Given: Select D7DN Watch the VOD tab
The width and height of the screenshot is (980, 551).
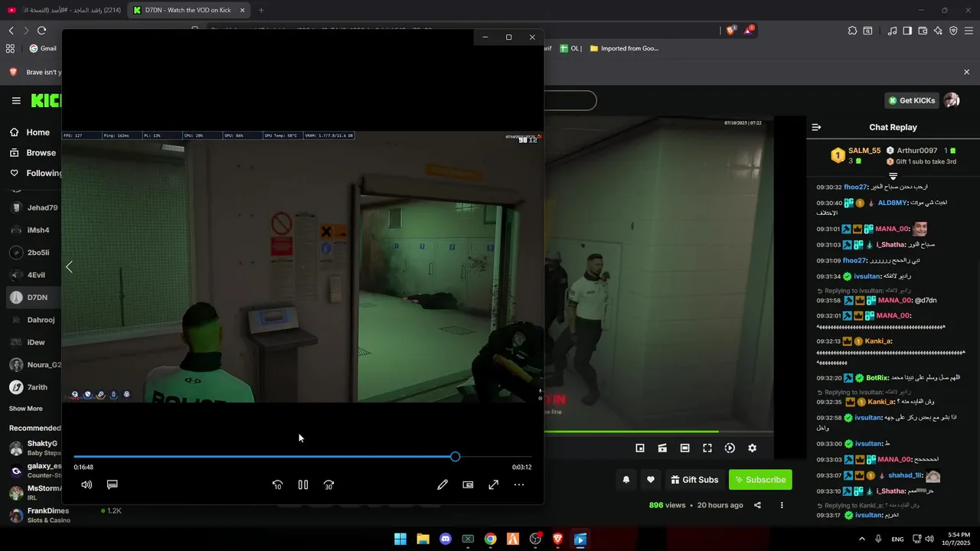Looking at the screenshot, I should click(188, 10).
